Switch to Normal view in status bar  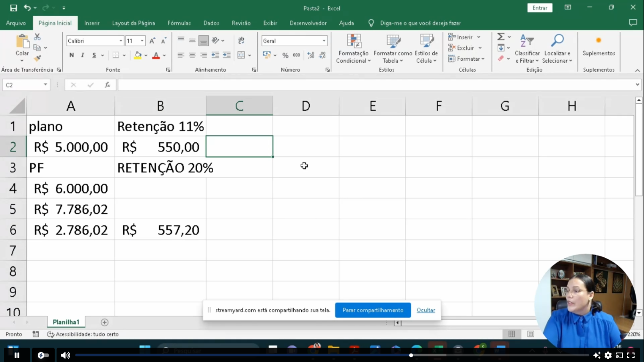pyautogui.click(x=512, y=334)
